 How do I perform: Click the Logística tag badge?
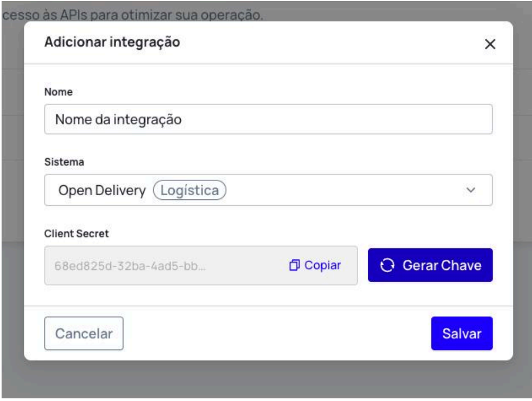pos(189,190)
